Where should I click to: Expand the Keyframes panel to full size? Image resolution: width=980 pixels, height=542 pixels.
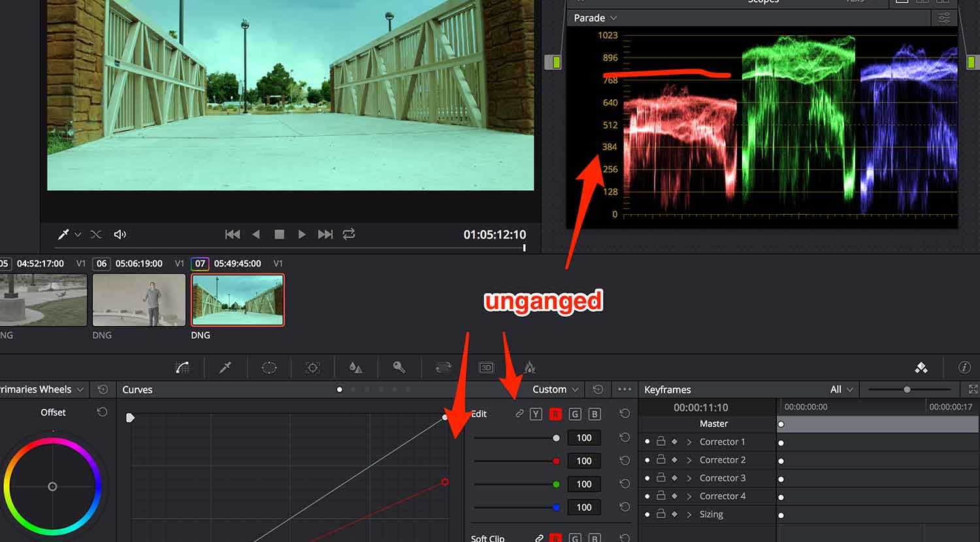[973, 389]
